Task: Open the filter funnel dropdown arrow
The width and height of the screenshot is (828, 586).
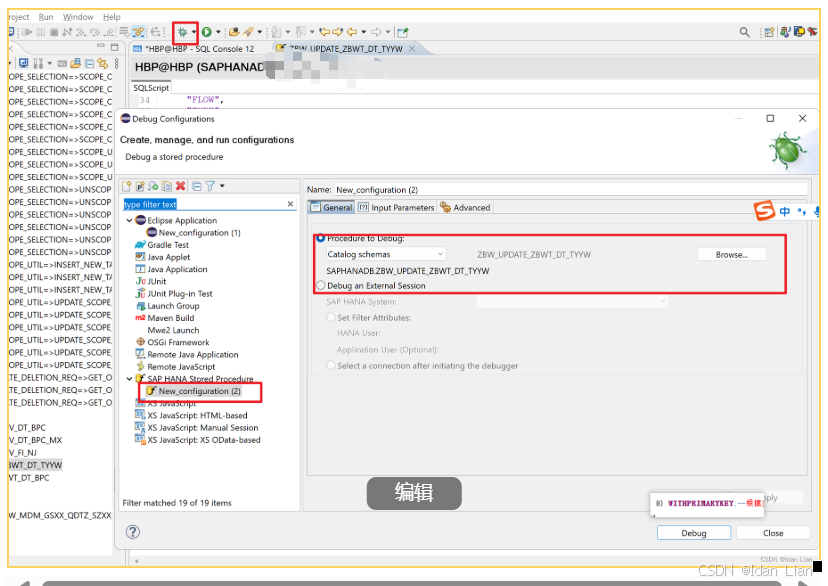Action: (222, 186)
